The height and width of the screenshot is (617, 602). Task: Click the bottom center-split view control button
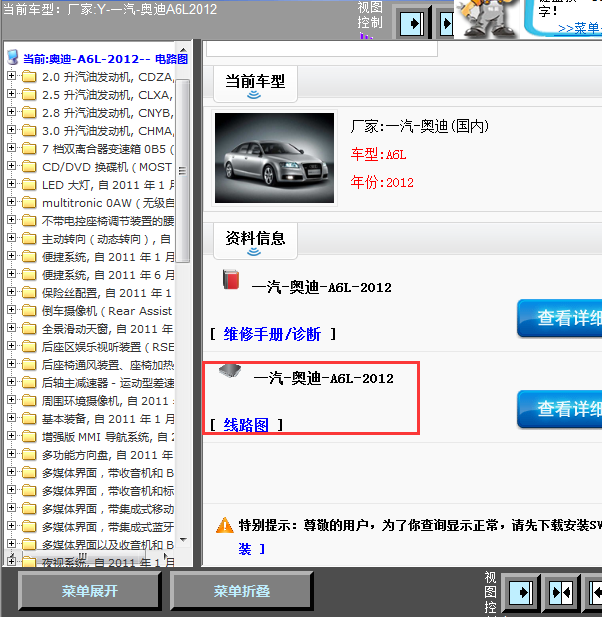[561, 593]
